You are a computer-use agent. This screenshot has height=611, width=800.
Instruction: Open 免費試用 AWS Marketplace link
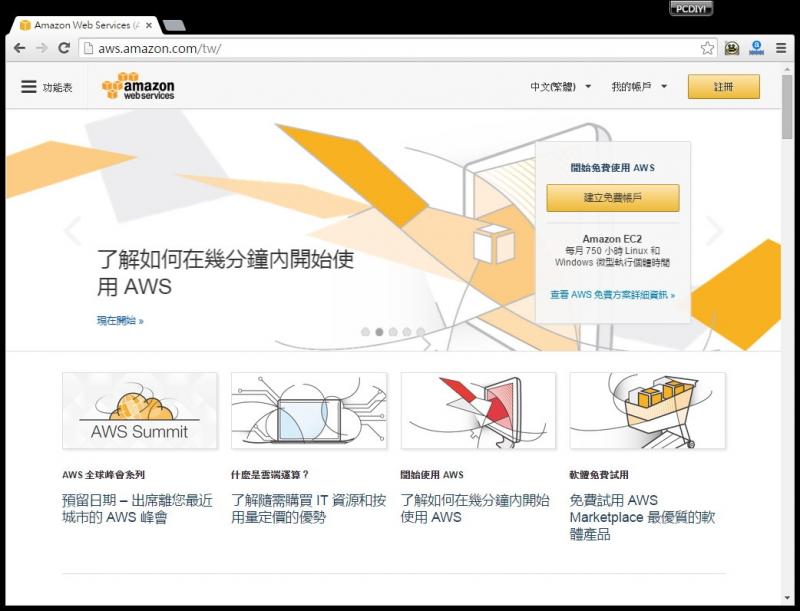(642, 517)
